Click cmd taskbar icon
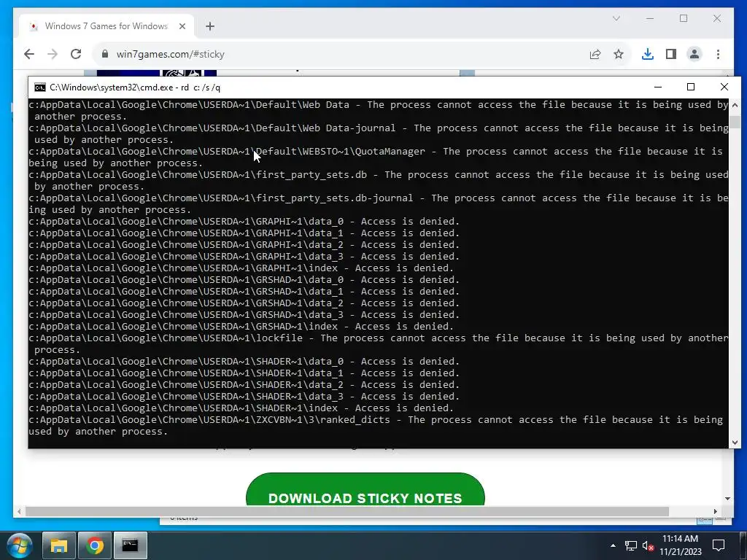 coord(130,545)
